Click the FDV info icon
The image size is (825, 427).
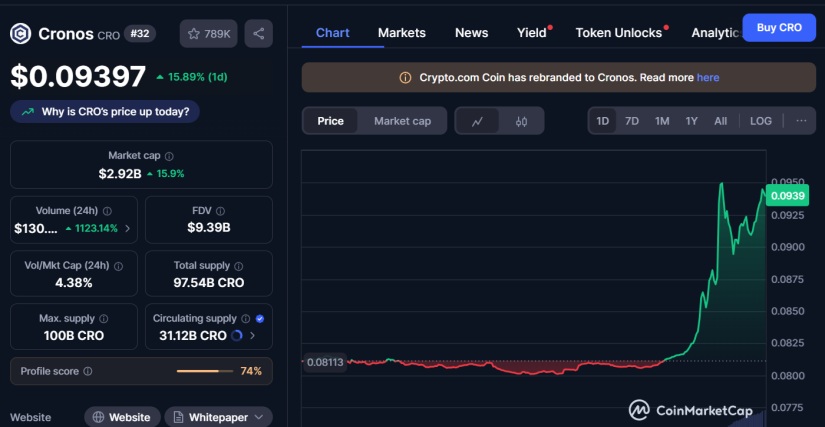coord(224,211)
